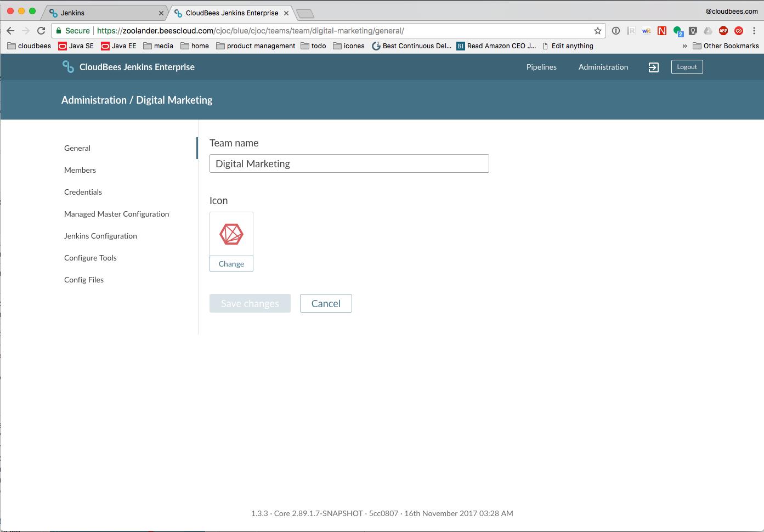Close the CloudBees Jenkins Enterprise tab
Screen dimensions: 764x532
click(x=286, y=13)
